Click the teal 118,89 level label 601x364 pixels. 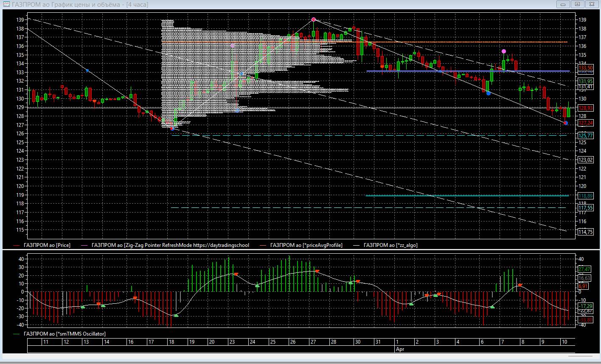click(x=586, y=196)
